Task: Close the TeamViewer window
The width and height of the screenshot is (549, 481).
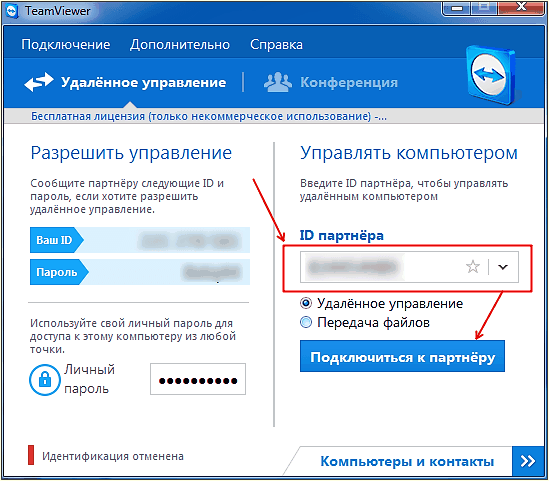Action: click(521, 7)
